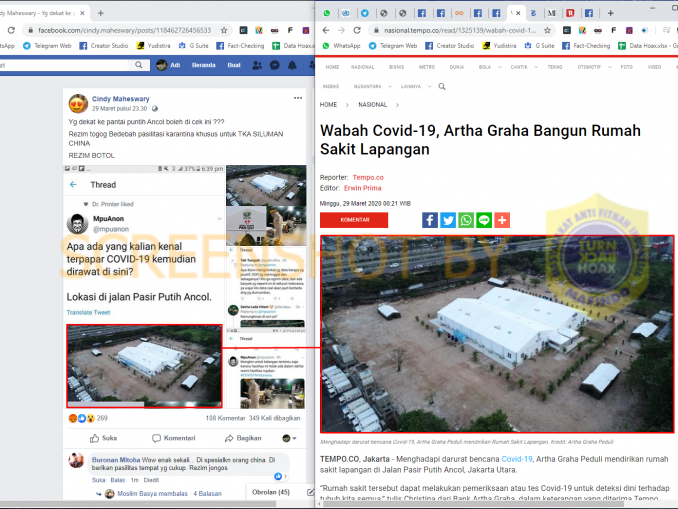Open a new tab in the Tempo window
The height and width of the screenshot is (509, 678).
[611, 13]
